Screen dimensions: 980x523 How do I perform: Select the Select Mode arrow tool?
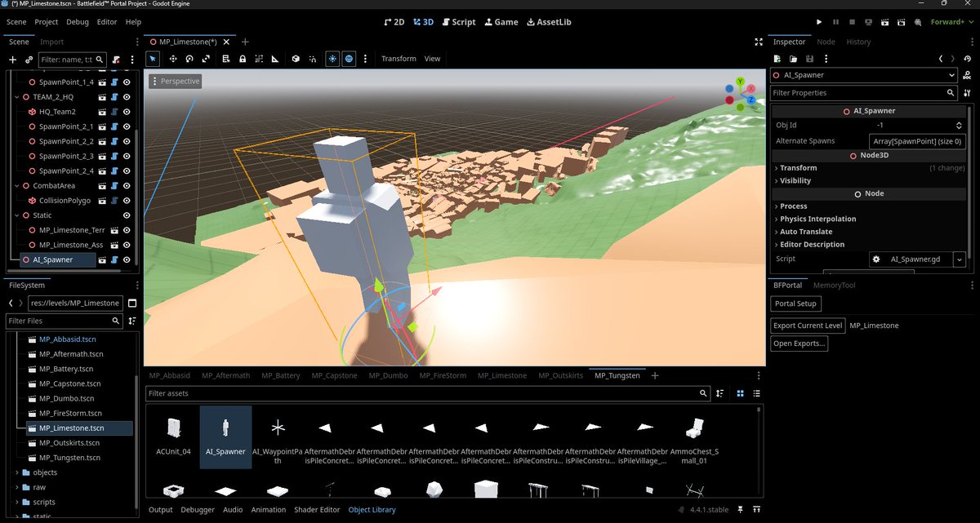pos(154,59)
